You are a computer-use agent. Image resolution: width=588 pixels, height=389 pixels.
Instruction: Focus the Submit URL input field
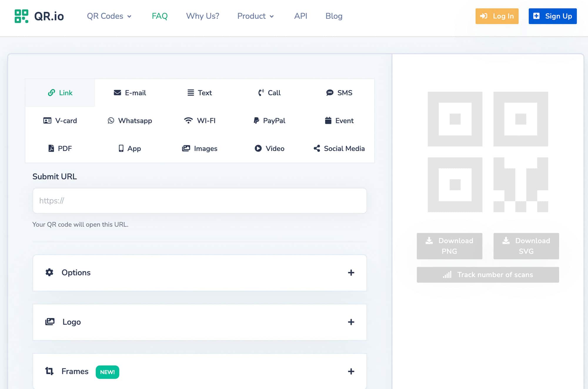pos(200,201)
